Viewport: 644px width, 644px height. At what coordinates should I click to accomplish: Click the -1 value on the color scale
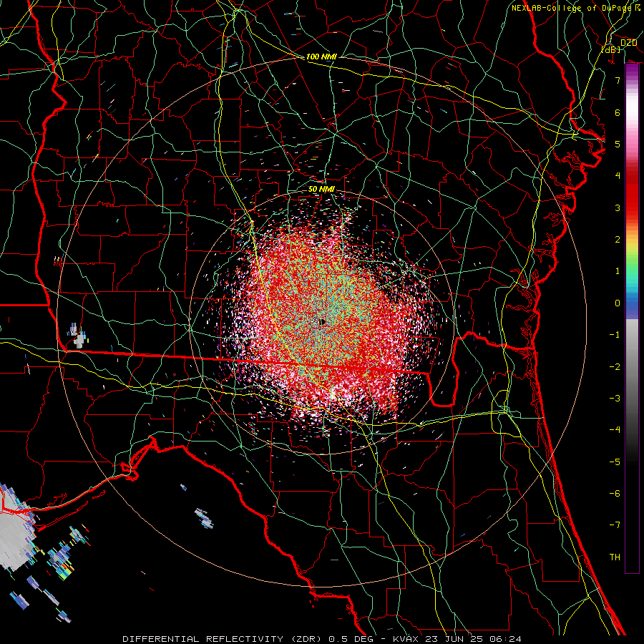pos(615,335)
